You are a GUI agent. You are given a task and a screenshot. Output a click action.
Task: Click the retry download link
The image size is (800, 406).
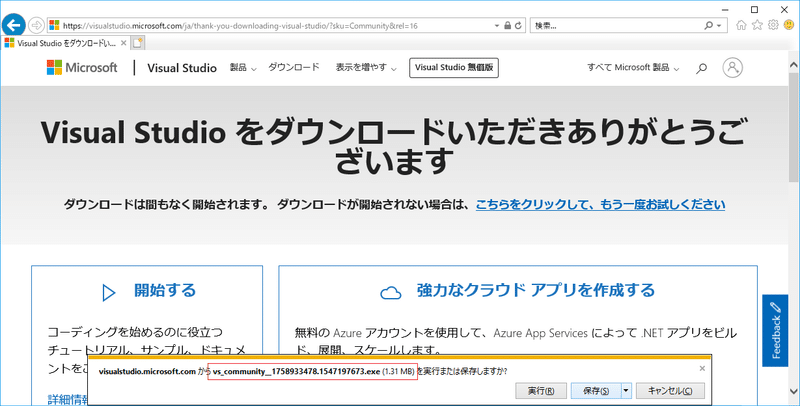point(600,205)
